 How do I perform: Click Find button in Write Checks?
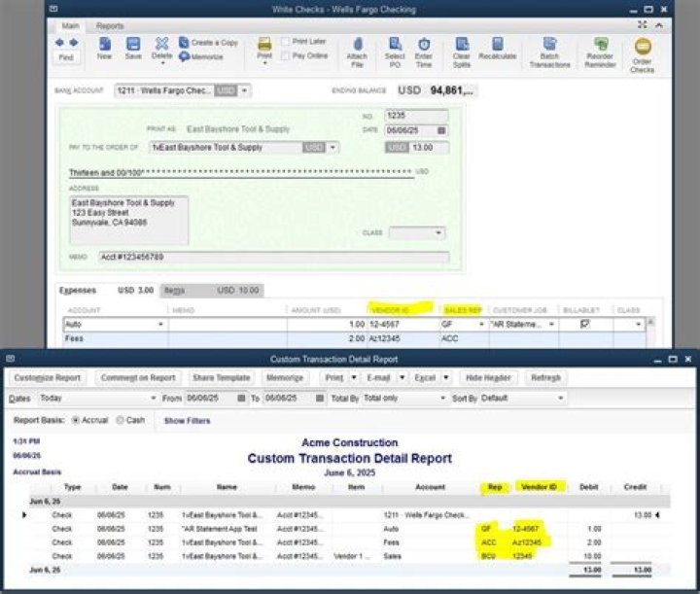click(66, 57)
